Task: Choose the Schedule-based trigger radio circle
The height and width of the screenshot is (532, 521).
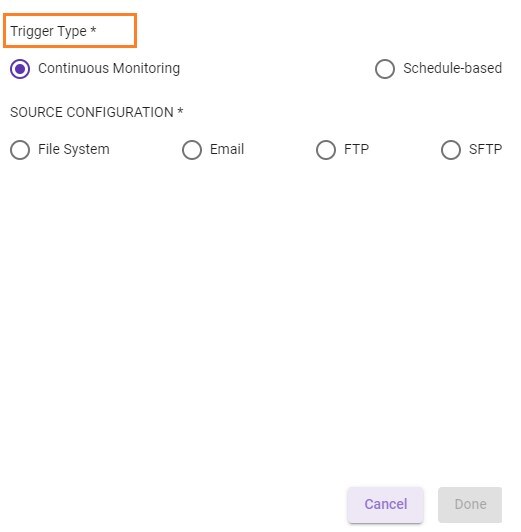Action: tap(385, 69)
